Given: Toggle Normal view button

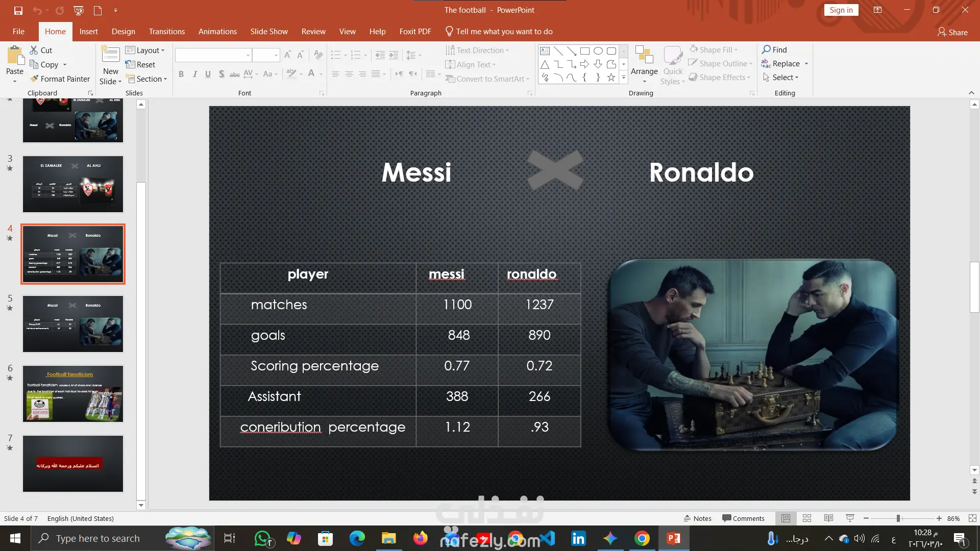Looking at the screenshot, I should (x=786, y=518).
